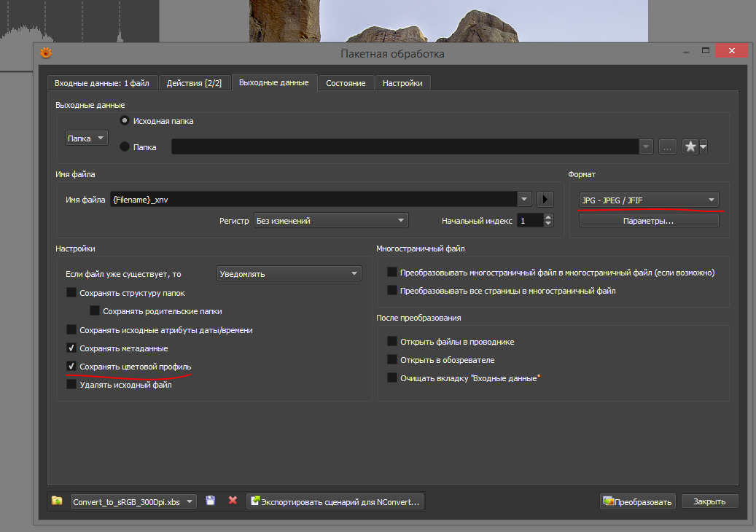Screen dimensions: 756x532
Task: Click the open script folder icon
Action: pos(57,501)
